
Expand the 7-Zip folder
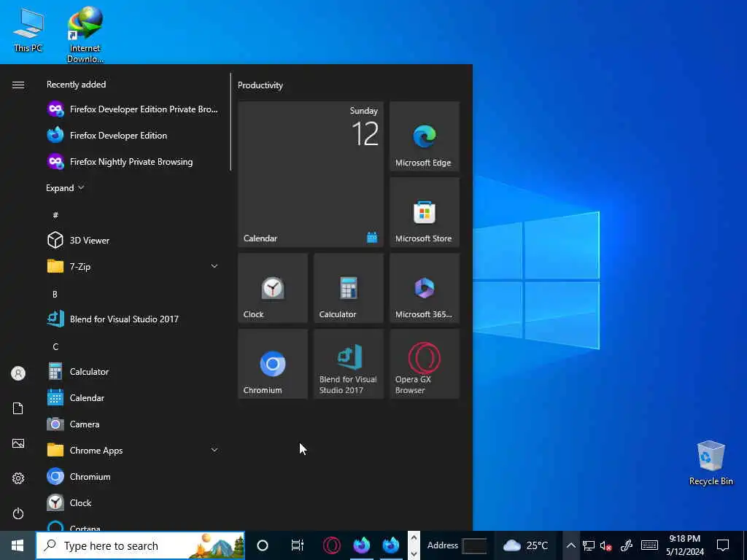click(x=214, y=266)
